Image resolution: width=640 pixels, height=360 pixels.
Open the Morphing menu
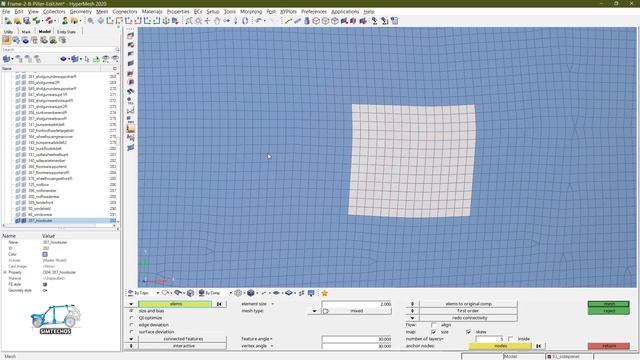[251, 12]
